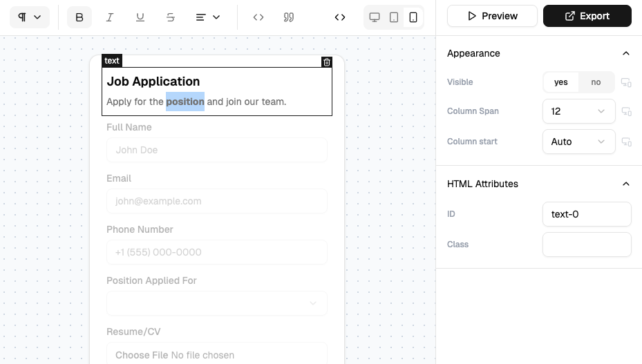Open the Column start dropdown

click(578, 142)
